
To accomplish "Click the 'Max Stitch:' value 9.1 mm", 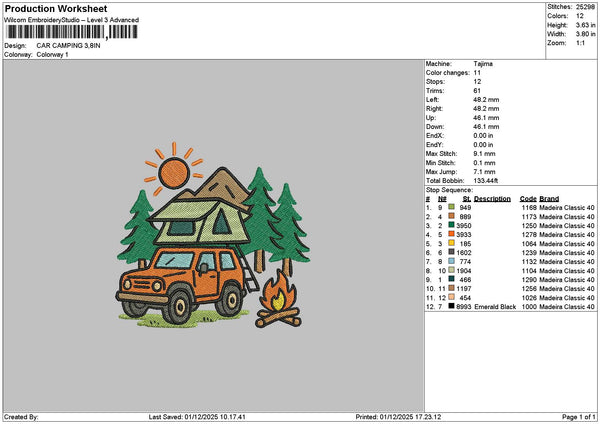I will click(484, 154).
